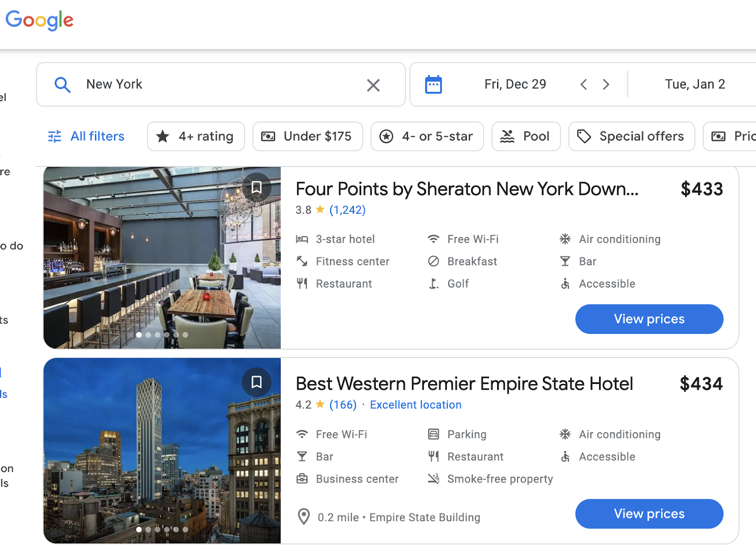756x550 pixels.
Task: Select the Tue, Jan 2 check-out date
Action: point(695,84)
